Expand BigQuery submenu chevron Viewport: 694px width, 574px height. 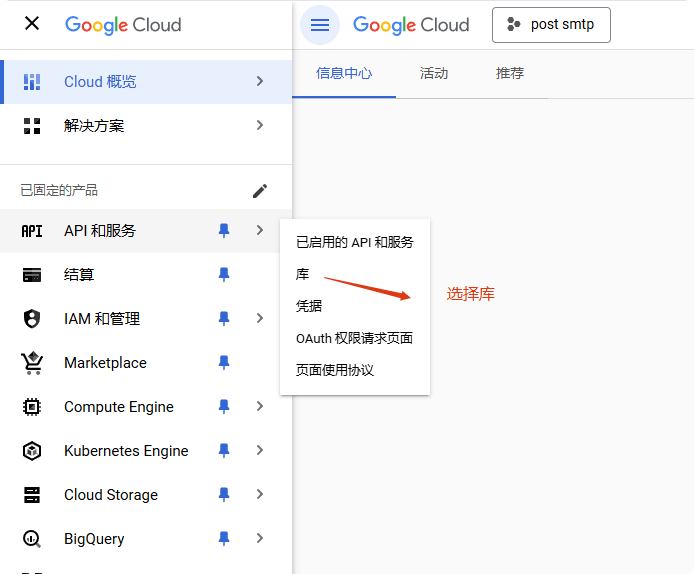260,538
